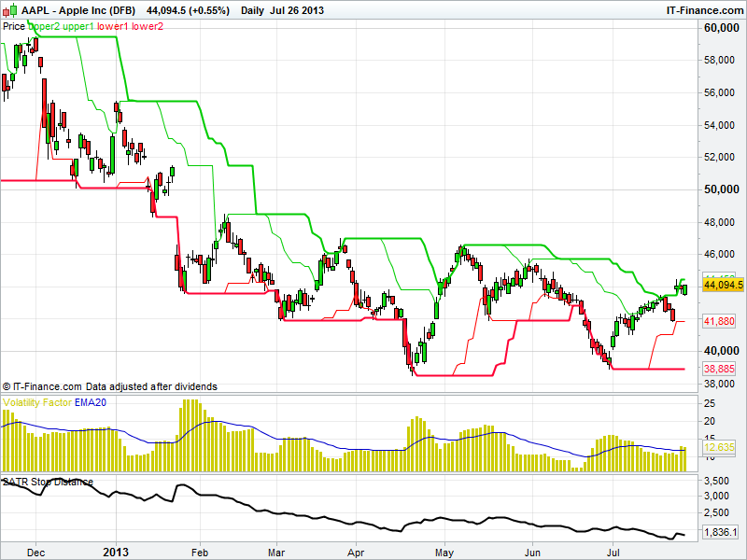
Task: Click the 12.635 volatility value tag
Action: 719,447
